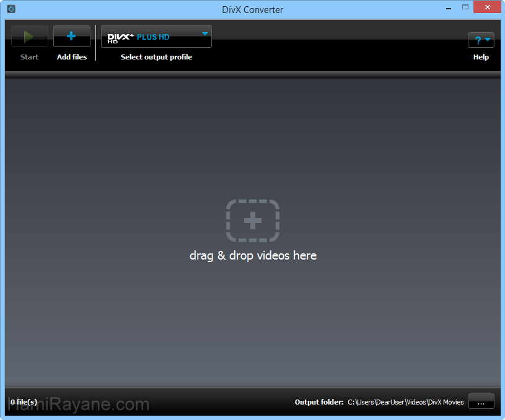The height and width of the screenshot is (420, 505).
Task: Click the dashed drag & drop videos icon
Action: click(x=253, y=221)
